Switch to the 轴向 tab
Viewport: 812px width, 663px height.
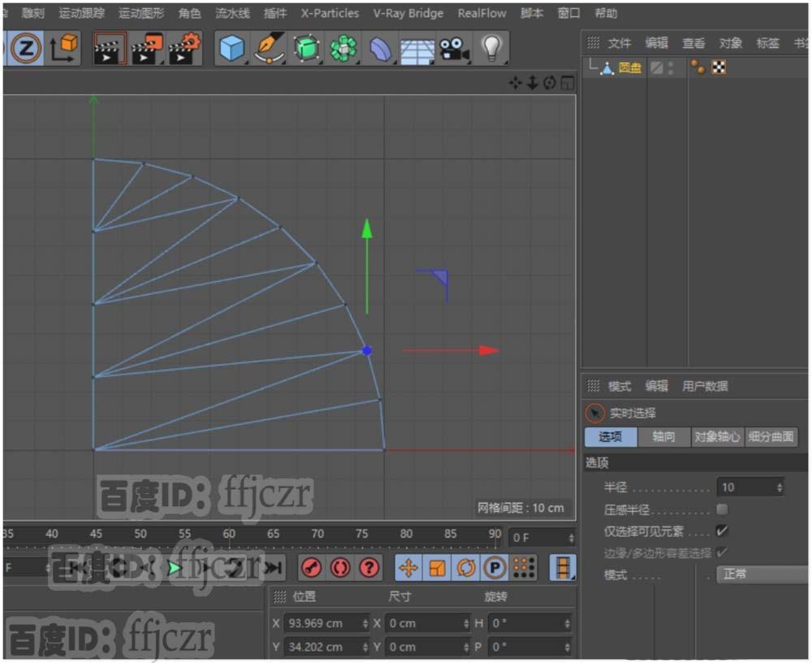pos(663,436)
